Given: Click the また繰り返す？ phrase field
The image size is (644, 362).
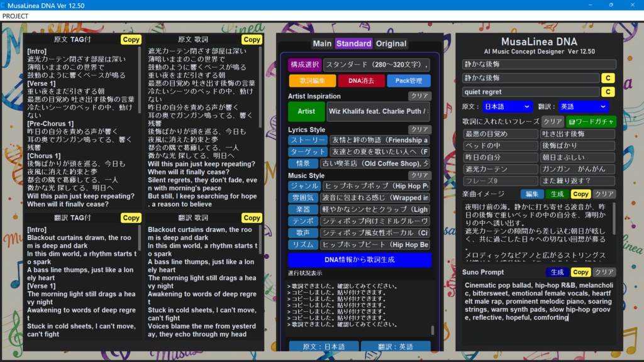Looking at the screenshot, I should click(x=577, y=181).
